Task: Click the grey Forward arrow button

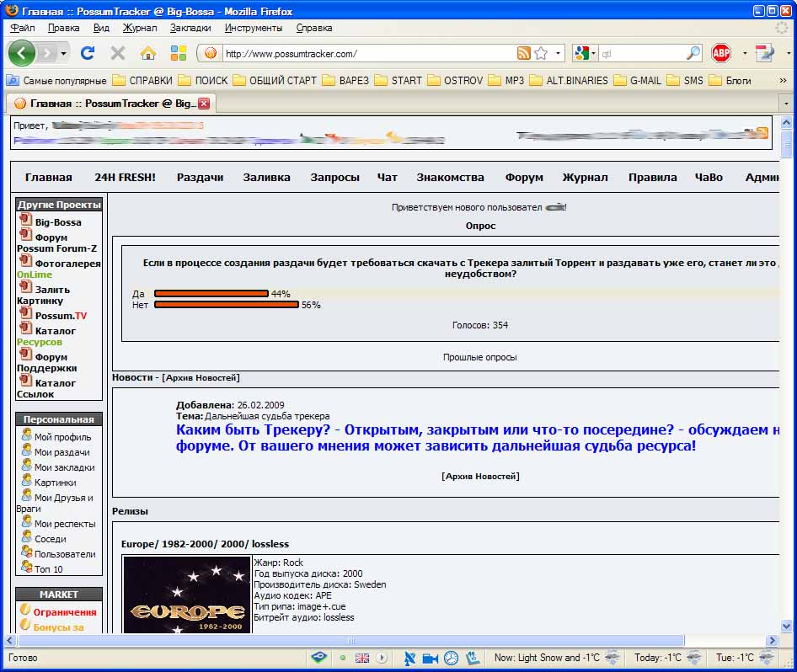Action: coord(46,53)
